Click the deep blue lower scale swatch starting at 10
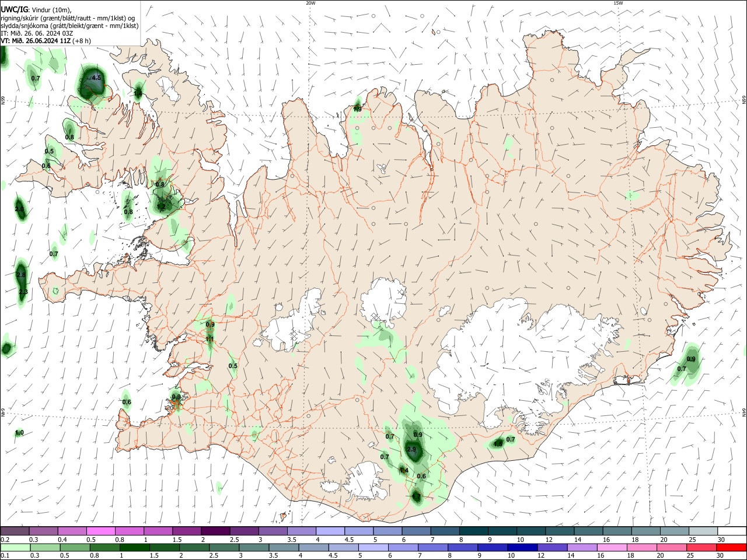The width and height of the screenshot is (747, 560). coord(522,547)
